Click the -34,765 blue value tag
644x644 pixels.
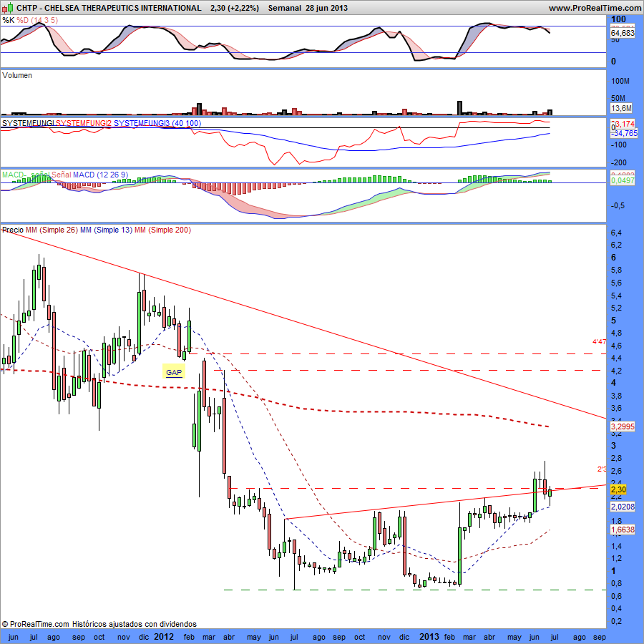(624, 133)
